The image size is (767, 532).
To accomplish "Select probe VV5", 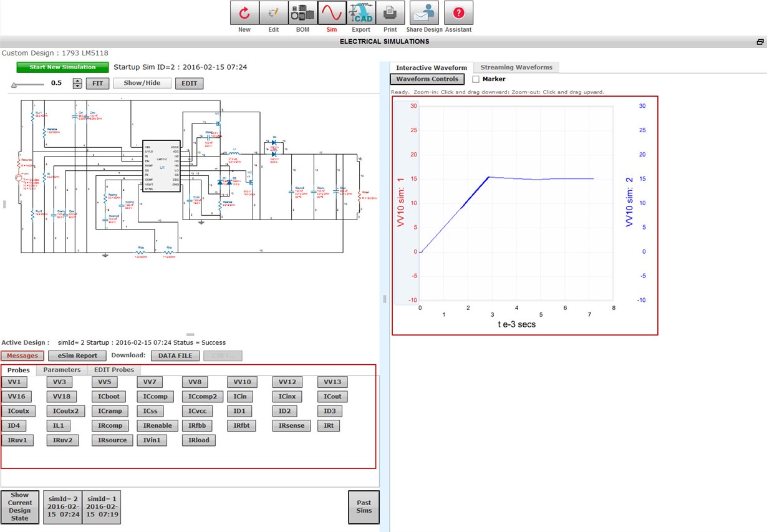I will [104, 382].
